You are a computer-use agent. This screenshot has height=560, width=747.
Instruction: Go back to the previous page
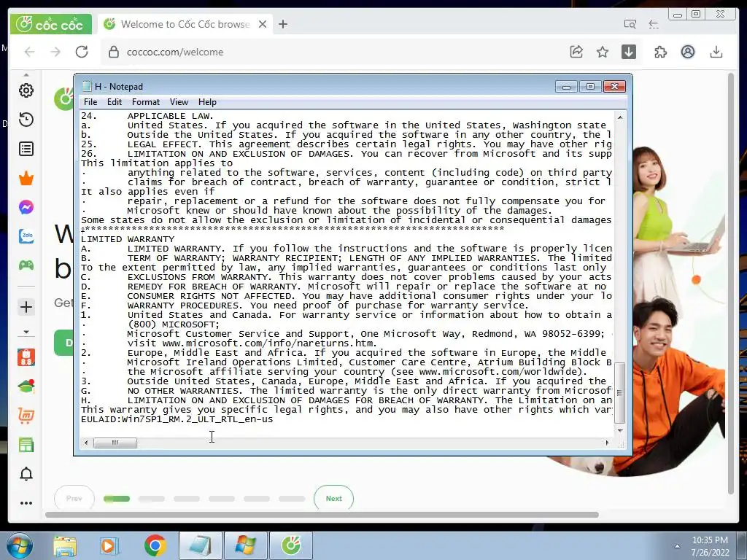point(29,52)
